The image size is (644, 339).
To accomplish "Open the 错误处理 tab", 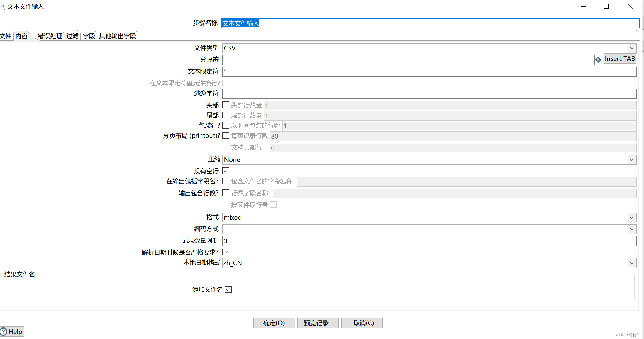I will [x=50, y=36].
